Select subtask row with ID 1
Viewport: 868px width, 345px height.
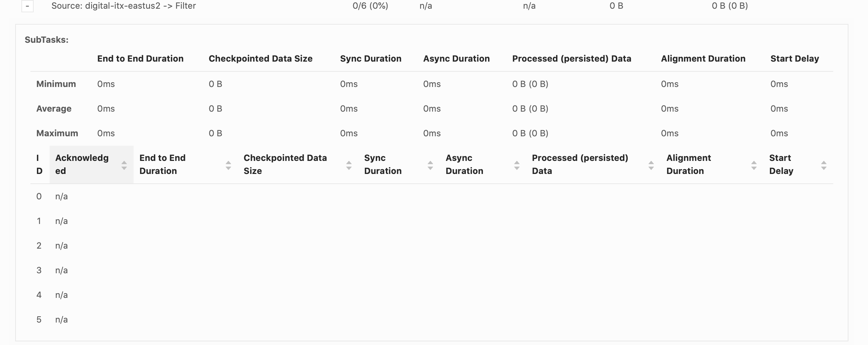coord(39,221)
